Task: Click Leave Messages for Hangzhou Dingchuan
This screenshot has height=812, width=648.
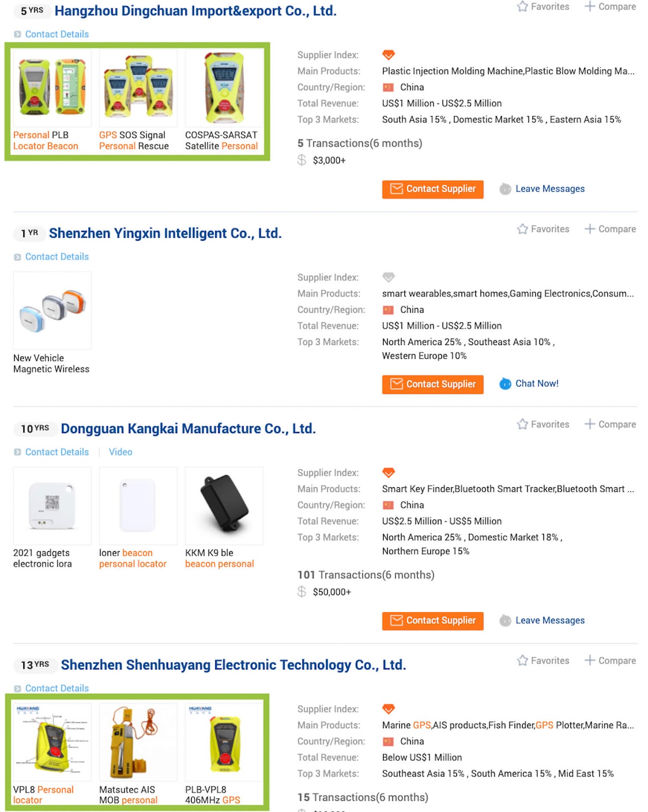Action: tap(550, 189)
